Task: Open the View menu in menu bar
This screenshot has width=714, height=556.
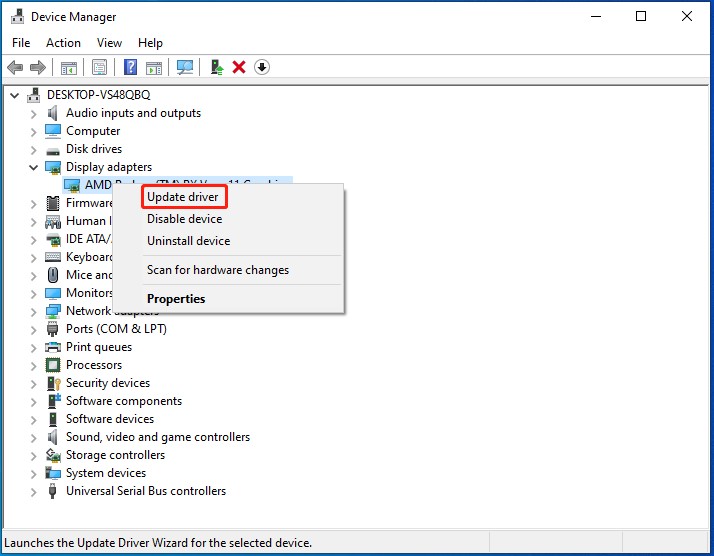Action: click(x=109, y=43)
